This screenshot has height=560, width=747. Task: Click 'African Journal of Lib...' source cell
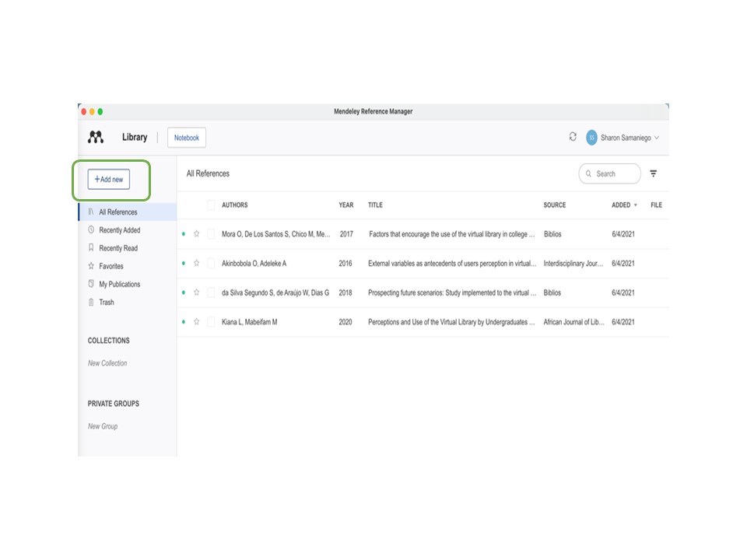[x=573, y=321]
